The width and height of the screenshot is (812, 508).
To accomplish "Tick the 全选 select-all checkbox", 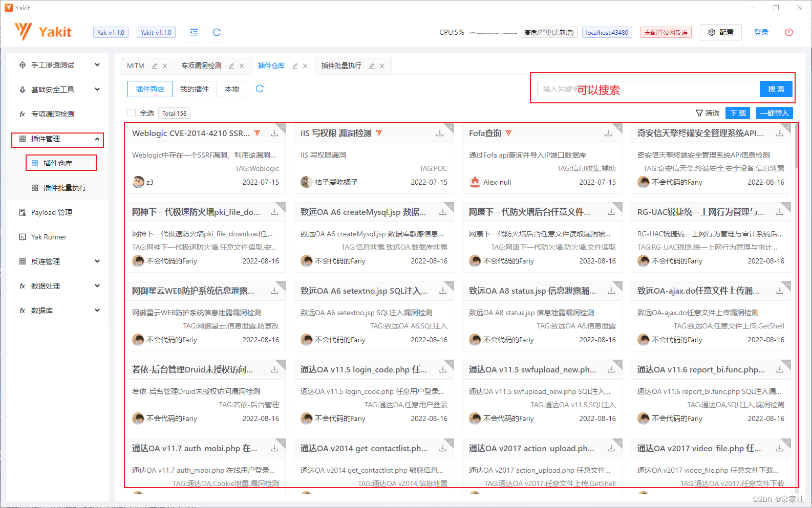I will tap(132, 113).
